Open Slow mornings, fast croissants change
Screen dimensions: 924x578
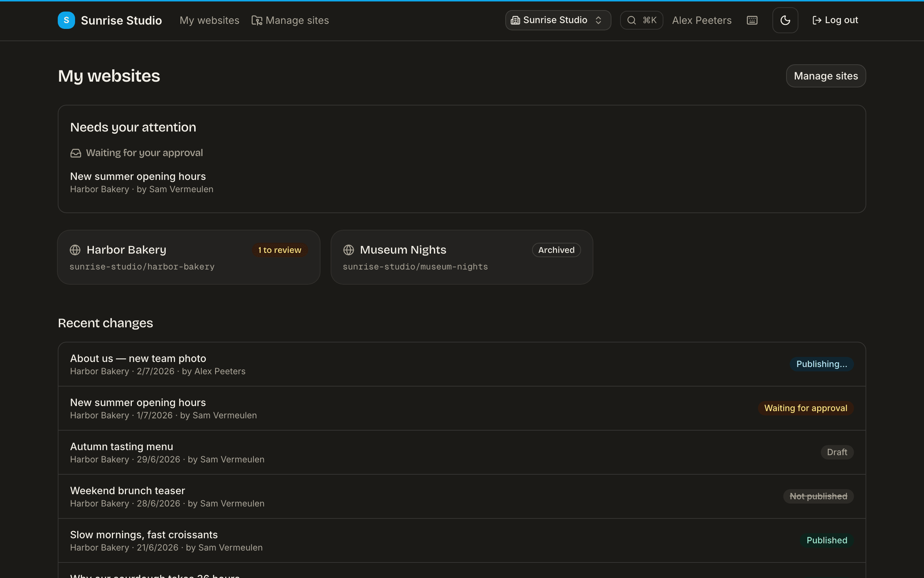pyautogui.click(x=462, y=540)
